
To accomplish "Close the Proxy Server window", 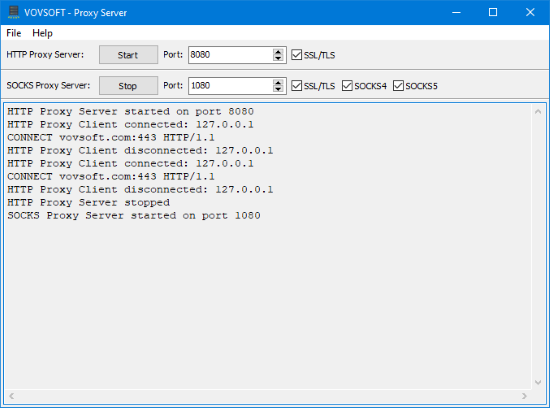I will click(530, 12).
